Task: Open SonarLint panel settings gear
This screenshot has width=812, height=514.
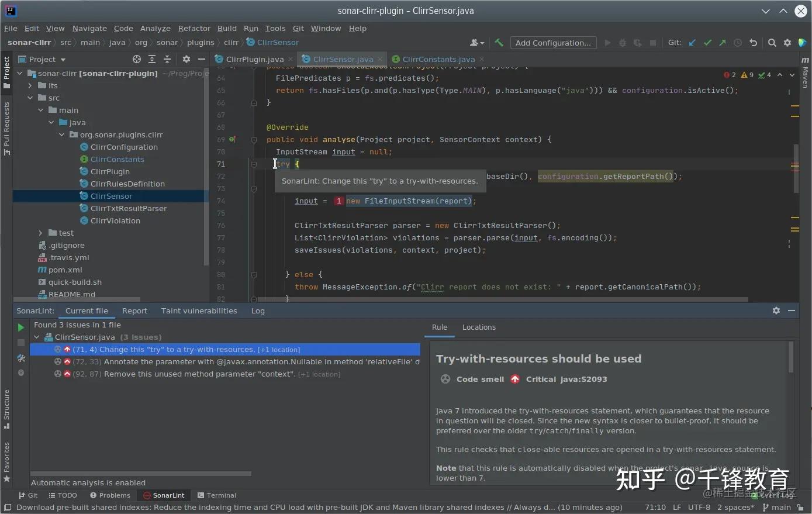Action: tap(776, 311)
